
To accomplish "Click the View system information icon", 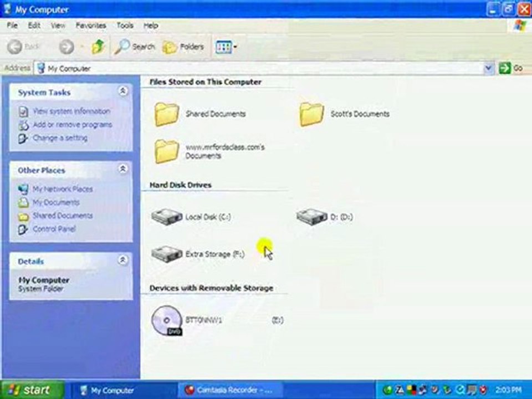I will coord(23,111).
